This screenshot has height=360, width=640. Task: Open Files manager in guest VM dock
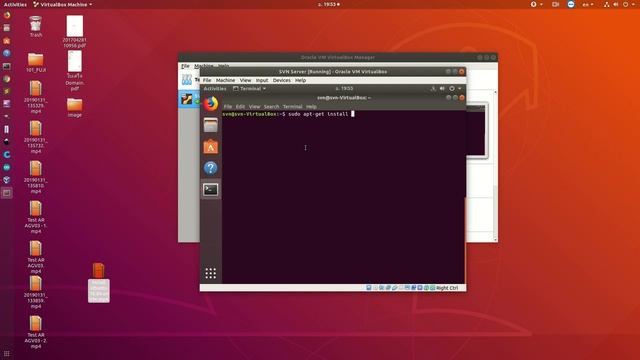tap(211, 125)
